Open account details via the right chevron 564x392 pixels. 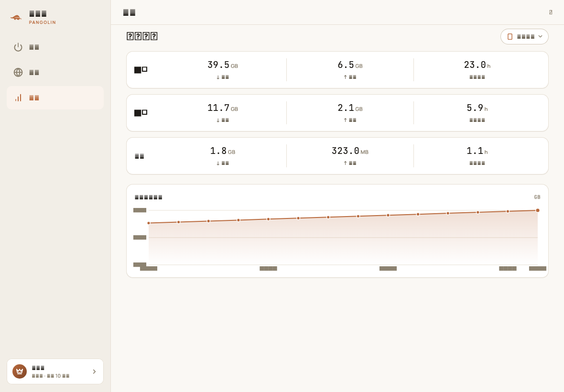click(x=94, y=371)
